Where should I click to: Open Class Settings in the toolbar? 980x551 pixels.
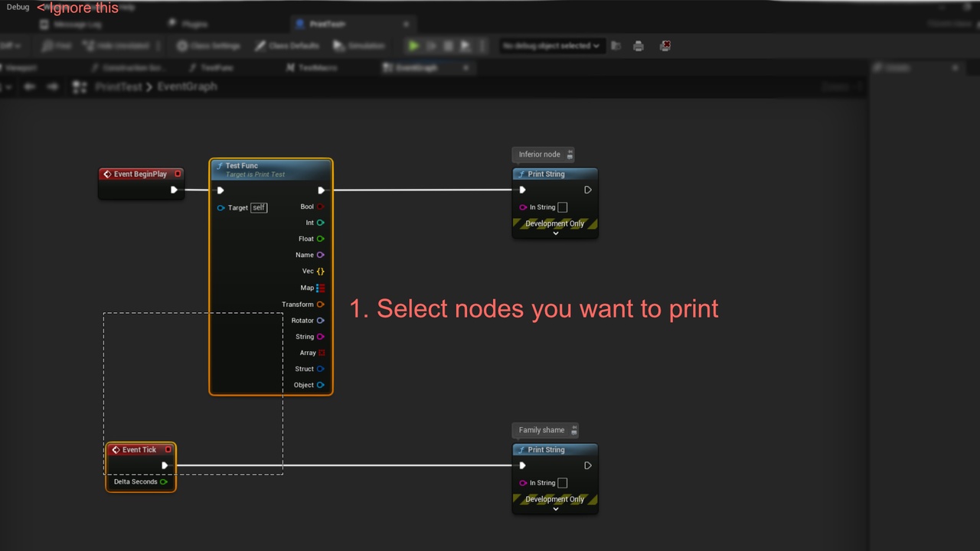(x=209, y=46)
